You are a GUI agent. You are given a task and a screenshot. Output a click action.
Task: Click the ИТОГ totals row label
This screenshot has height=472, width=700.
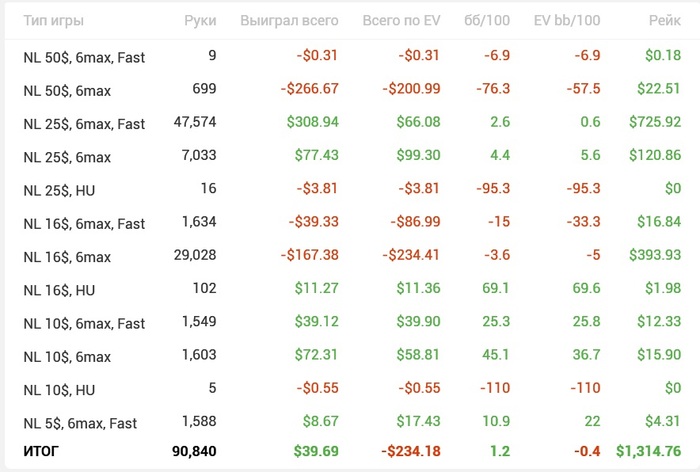(x=41, y=452)
